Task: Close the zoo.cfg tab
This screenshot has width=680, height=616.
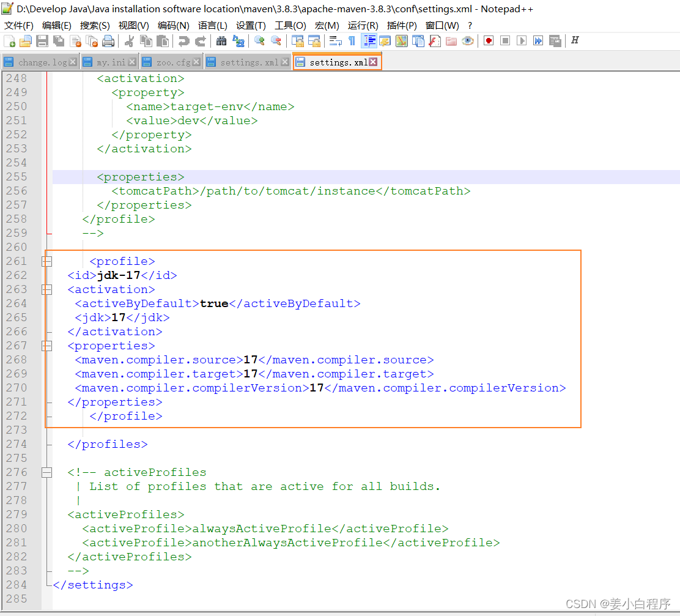Action: pos(196,62)
